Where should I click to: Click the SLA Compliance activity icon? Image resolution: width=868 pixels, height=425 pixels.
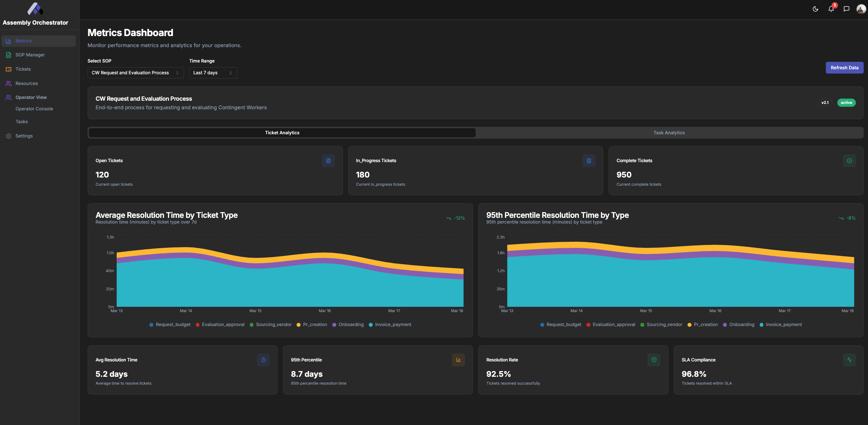849,360
